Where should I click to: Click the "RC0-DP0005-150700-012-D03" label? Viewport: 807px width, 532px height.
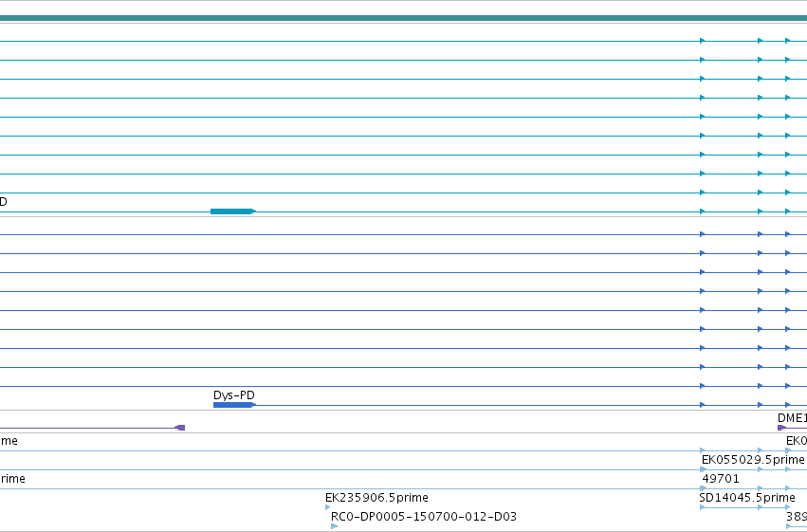424,517
